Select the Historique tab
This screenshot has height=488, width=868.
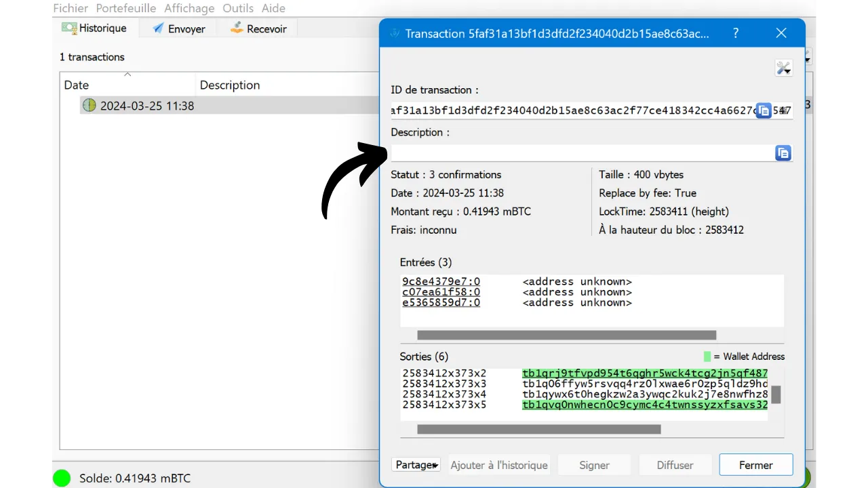pyautogui.click(x=94, y=28)
